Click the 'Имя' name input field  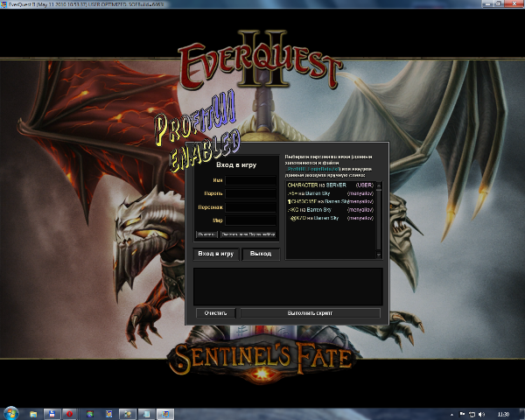252,180
